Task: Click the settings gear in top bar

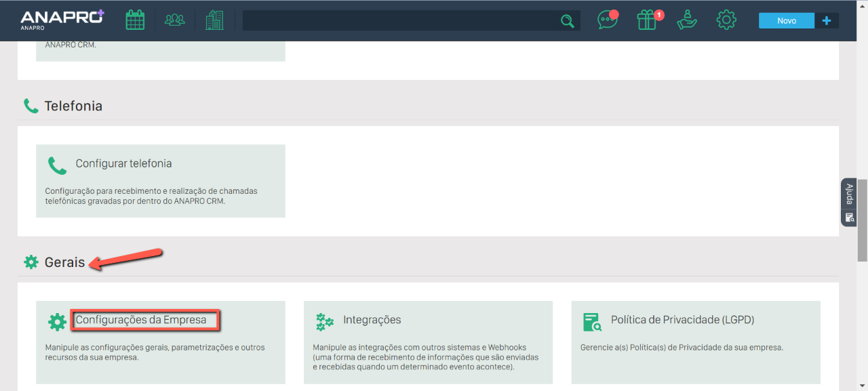Action: point(726,20)
